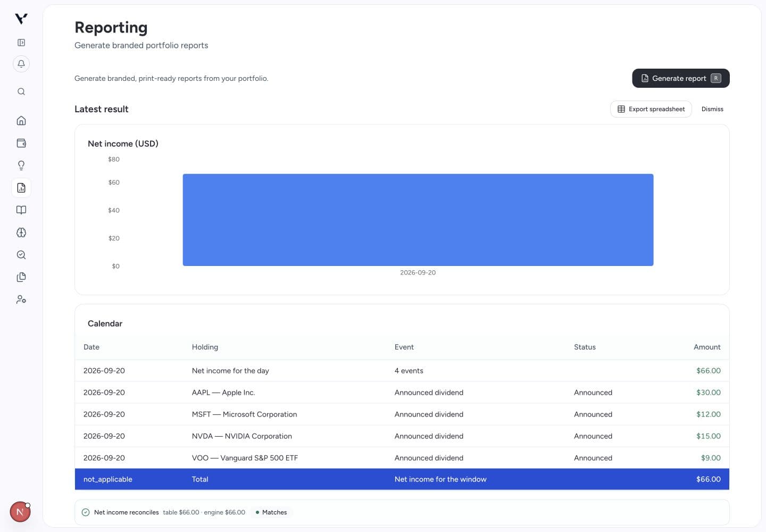This screenshot has height=532, width=766.
Task: Select the Reporting chart-document icon
Action: [x=21, y=188]
